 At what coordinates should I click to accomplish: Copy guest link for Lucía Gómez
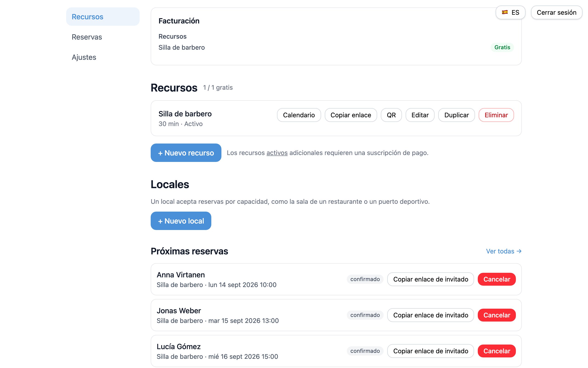pyautogui.click(x=431, y=351)
